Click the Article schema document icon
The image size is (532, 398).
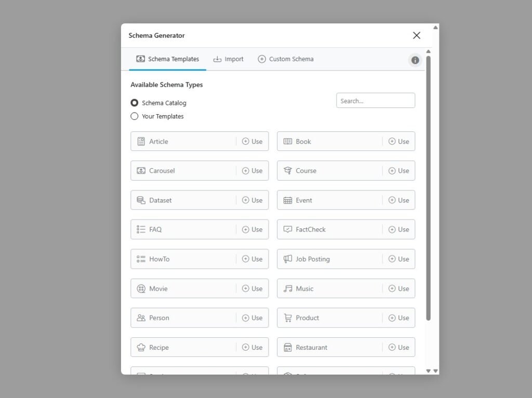(x=141, y=141)
